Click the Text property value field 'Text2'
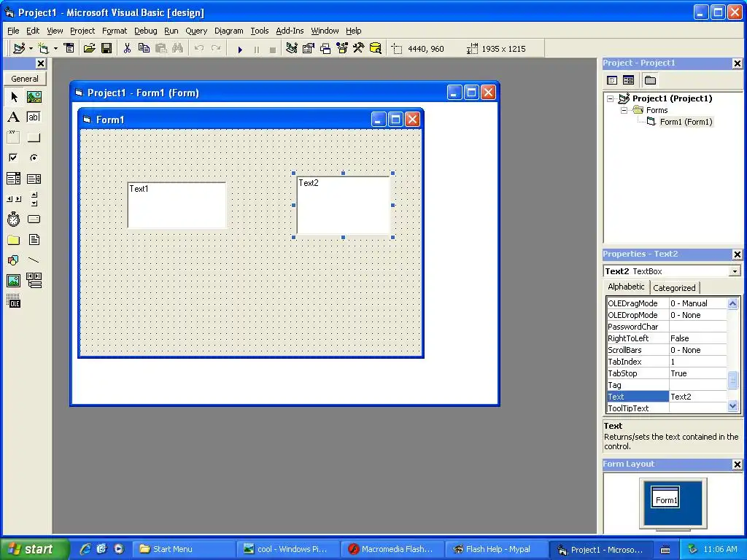 (x=697, y=397)
